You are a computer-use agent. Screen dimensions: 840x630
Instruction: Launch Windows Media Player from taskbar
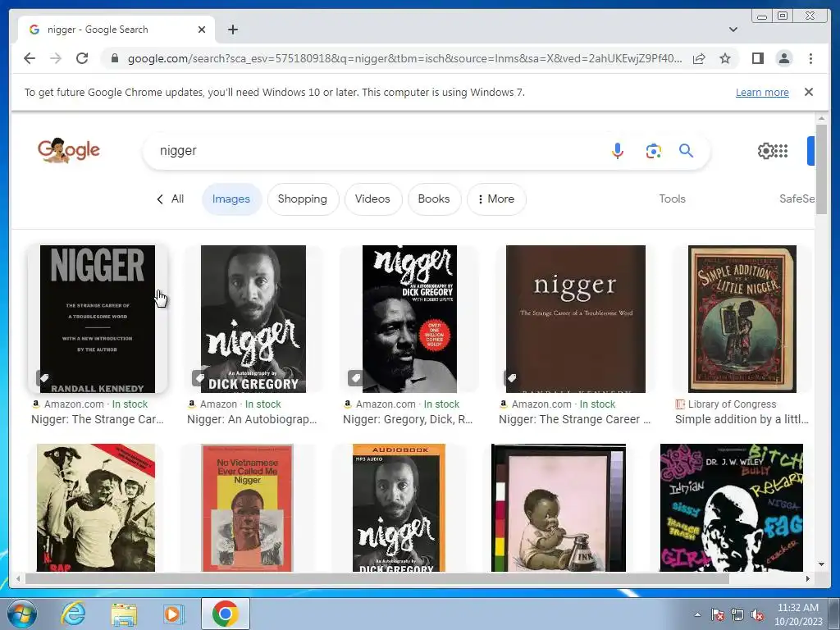[174, 614]
